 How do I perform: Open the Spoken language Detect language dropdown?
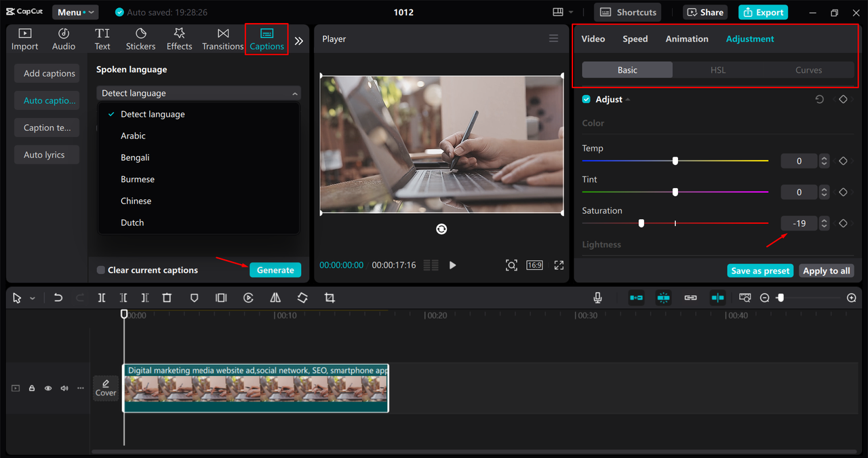click(x=199, y=93)
